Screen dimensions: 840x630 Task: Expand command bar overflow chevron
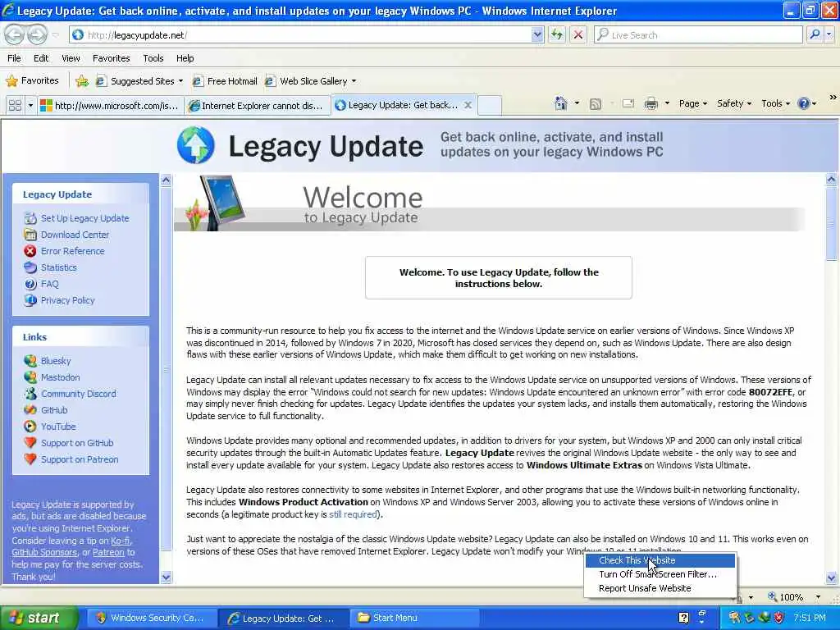[833, 98]
